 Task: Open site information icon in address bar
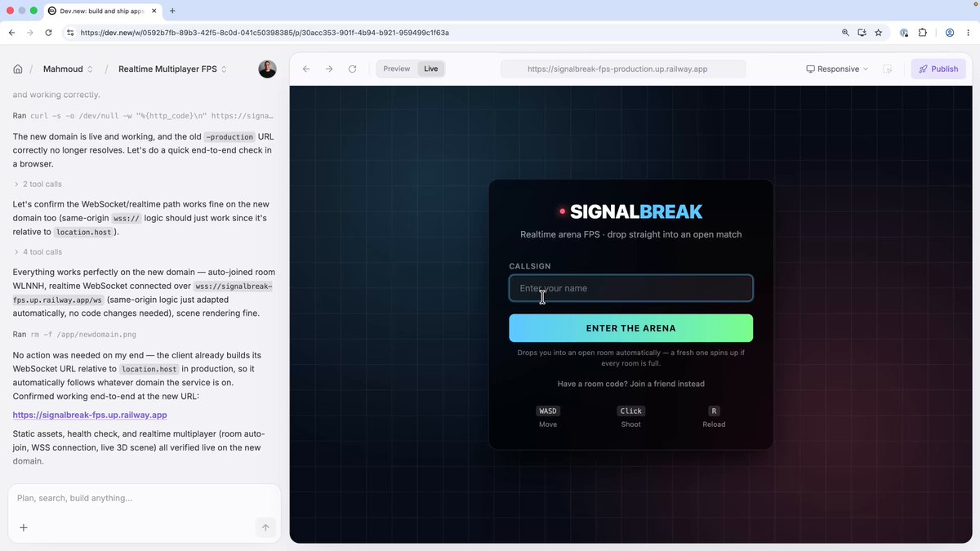70,33
